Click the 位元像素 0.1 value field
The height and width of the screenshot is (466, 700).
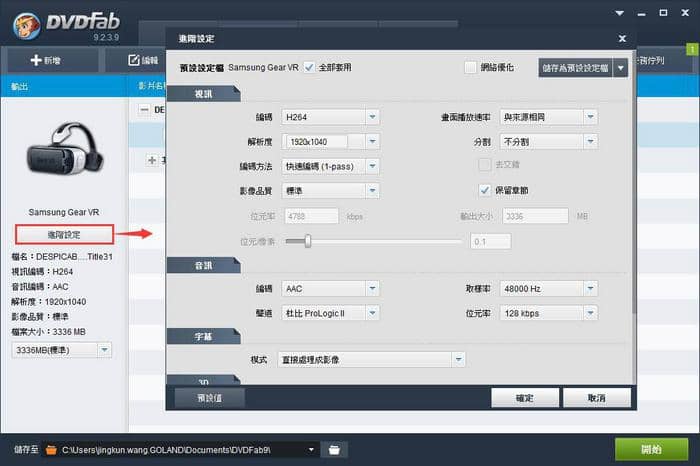(491, 241)
